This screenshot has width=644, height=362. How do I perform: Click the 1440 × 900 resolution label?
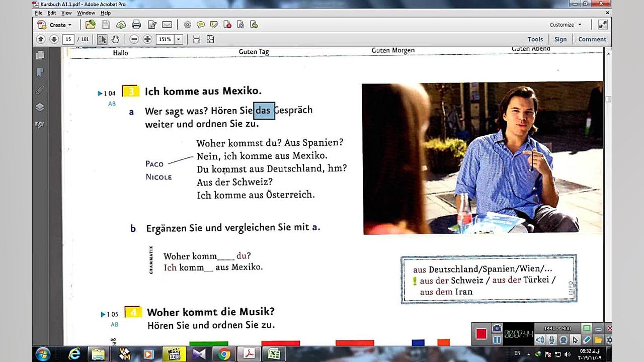click(557, 328)
